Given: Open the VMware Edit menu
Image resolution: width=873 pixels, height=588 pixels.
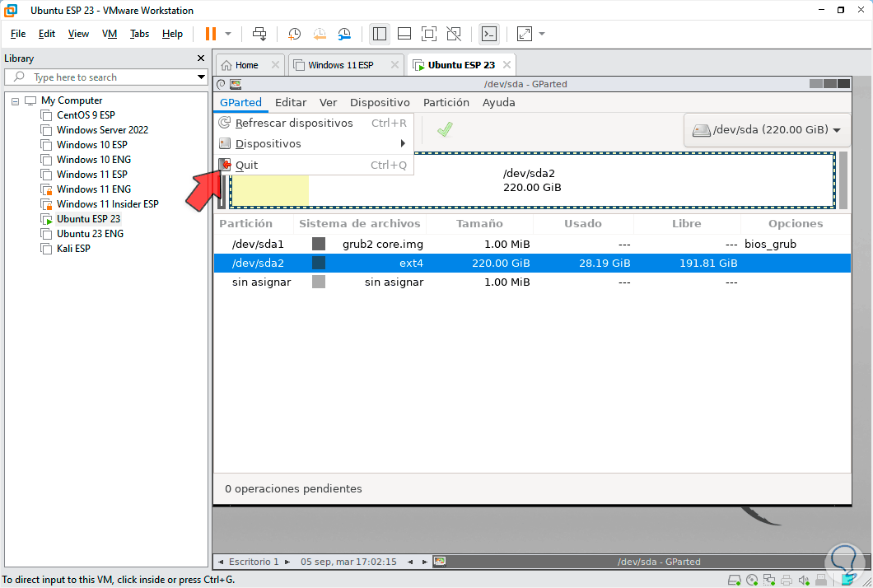Looking at the screenshot, I should 47,34.
